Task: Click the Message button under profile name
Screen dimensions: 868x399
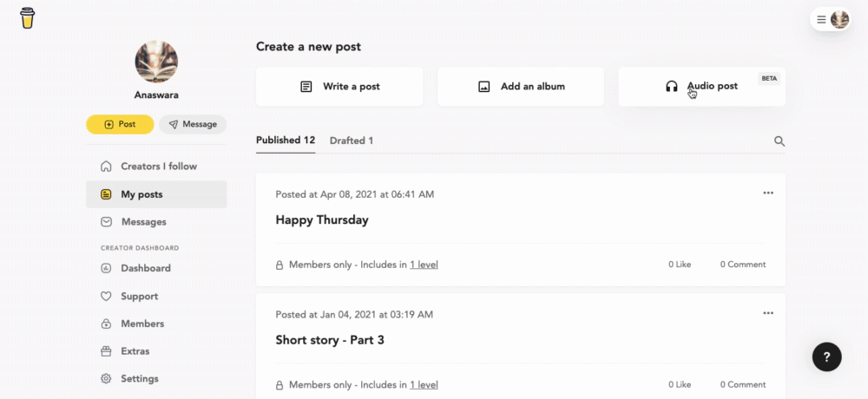Action: click(193, 125)
